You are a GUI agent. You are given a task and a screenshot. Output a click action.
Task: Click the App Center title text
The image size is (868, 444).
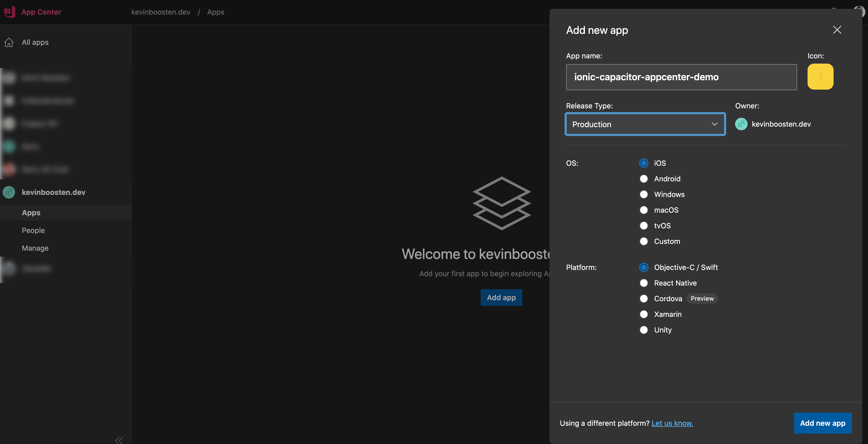click(x=41, y=12)
